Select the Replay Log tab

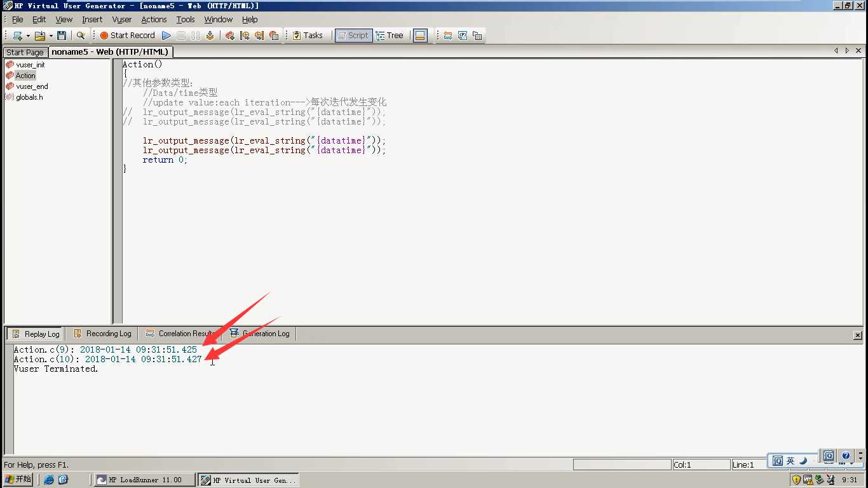tap(36, 334)
